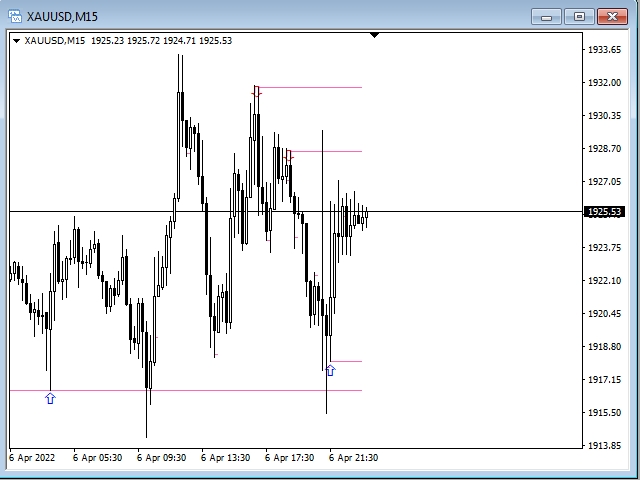Image resolution: width=640 pixels, height=480 pixels.
Task: Click the XAUUSD,M15 window title text
Action: tap(62, 17)
